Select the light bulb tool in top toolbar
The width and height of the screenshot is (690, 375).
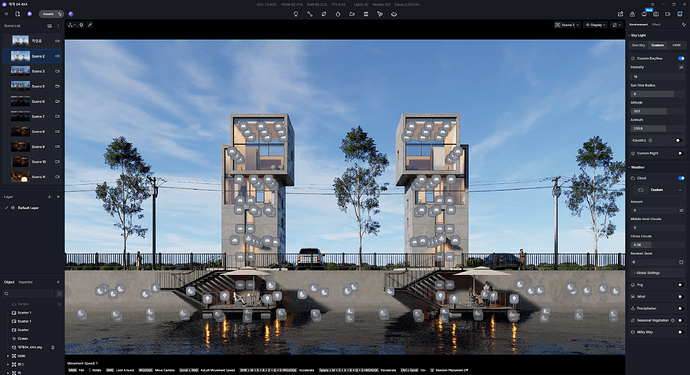pyautogui.click(x=296, y=14)
